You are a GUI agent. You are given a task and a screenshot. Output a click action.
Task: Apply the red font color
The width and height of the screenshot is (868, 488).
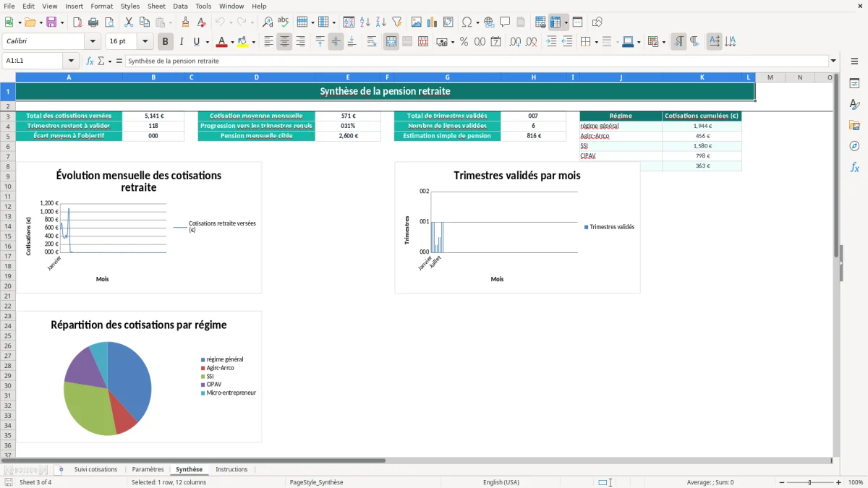[x=221, y=42]
